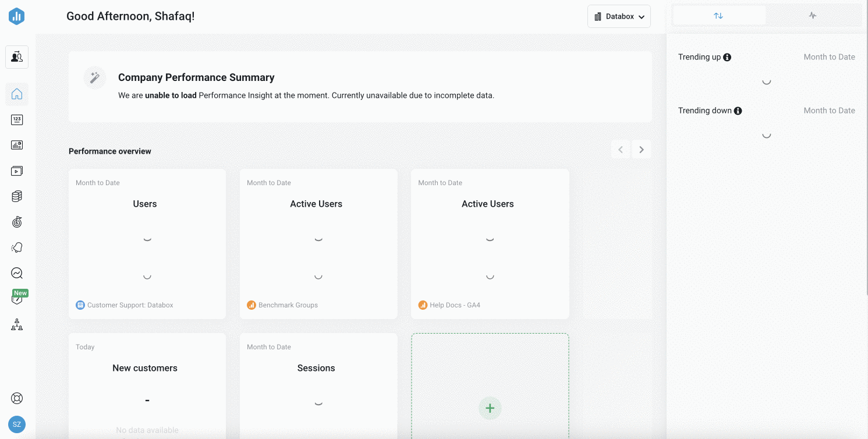Open Alerts bell icon in sidebar
Image resolution: width=868 pixels, height=439 pixels.
point(17,247)
